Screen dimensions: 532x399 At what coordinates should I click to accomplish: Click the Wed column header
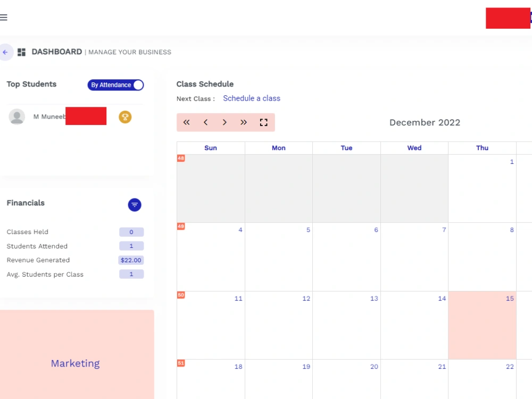click(x=414, y=148)
